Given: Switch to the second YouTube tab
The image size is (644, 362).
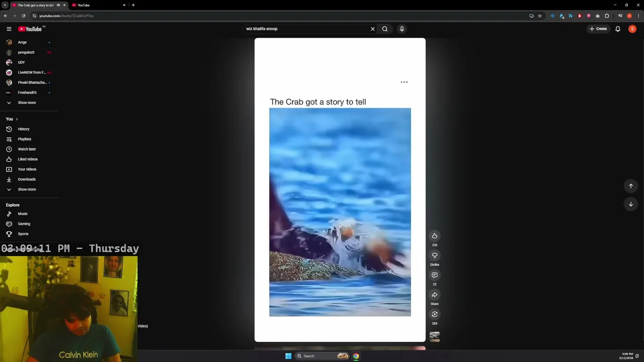Looking at the screenshot, I should point(98,5).
